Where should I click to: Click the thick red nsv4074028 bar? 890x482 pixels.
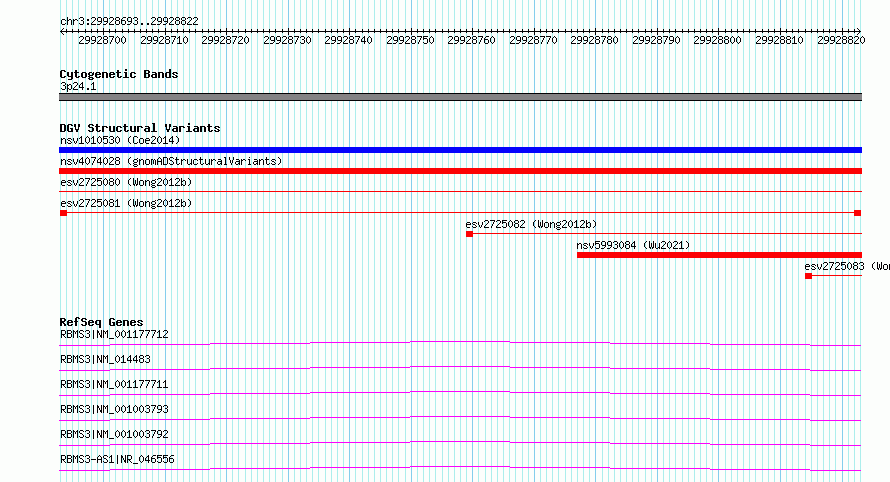(x=460, y=171)
